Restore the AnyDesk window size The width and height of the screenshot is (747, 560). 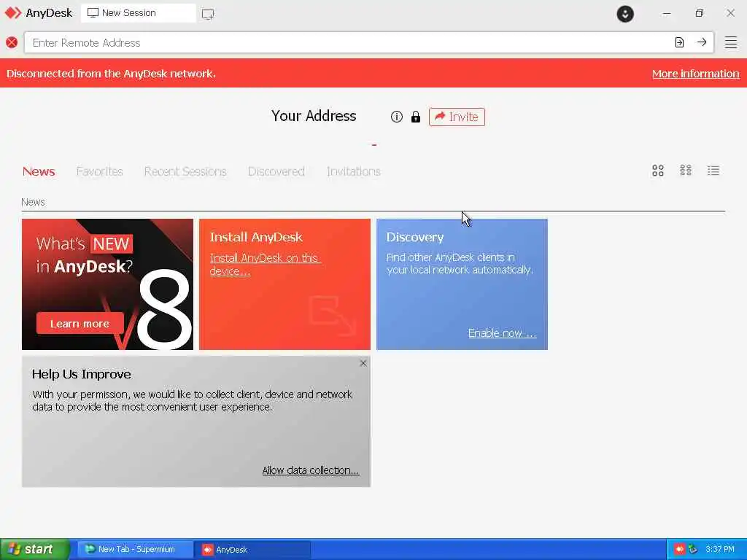tap(700, 13)
